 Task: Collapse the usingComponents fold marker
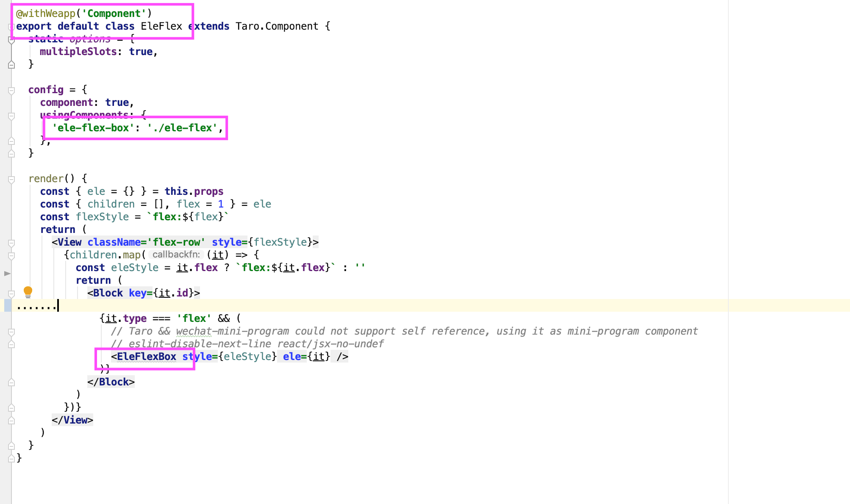11,116
